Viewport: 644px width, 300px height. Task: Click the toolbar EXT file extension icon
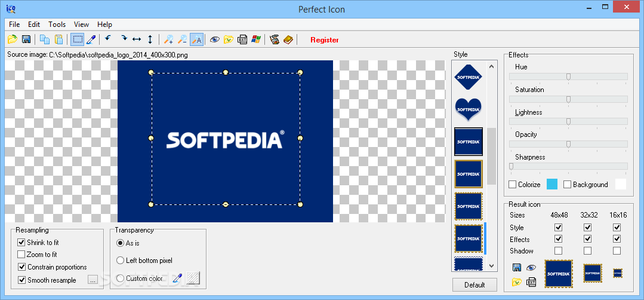242,39
